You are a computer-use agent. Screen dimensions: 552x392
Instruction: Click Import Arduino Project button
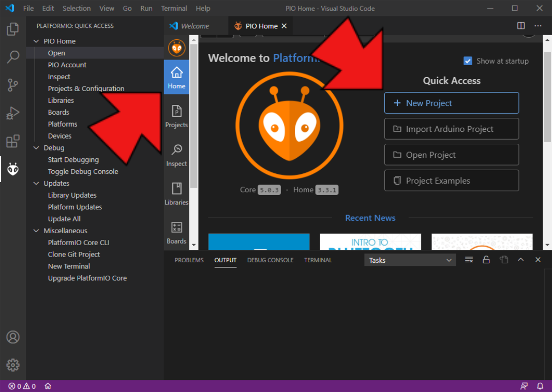(x=451, y=129)
